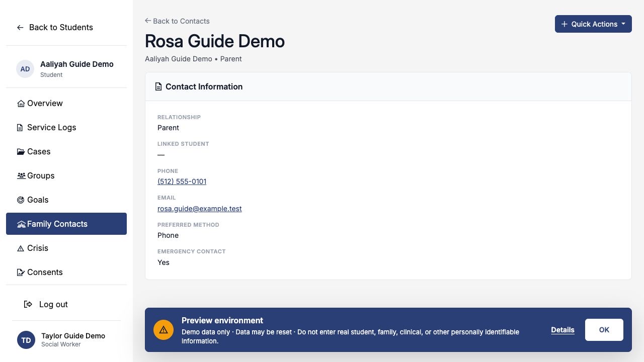The image size is (644, 362).
Task: Click the left arrow beside Back to Students
Action: tap(20, 28)
